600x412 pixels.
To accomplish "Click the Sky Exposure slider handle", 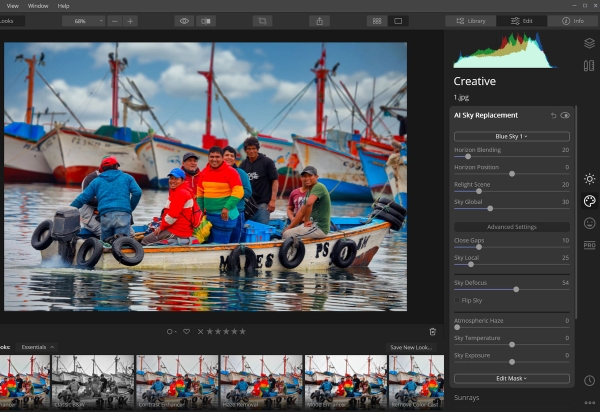I will (512, 362).
